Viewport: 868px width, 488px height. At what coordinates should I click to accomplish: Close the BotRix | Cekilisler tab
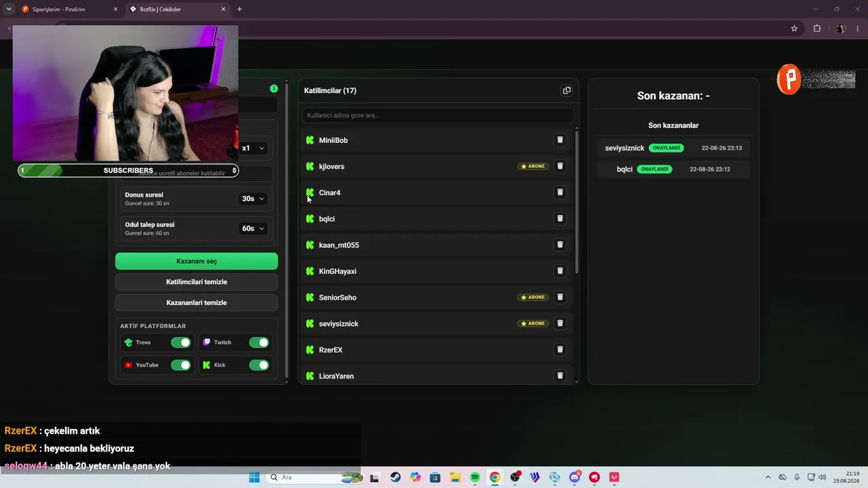pos(223,9)
